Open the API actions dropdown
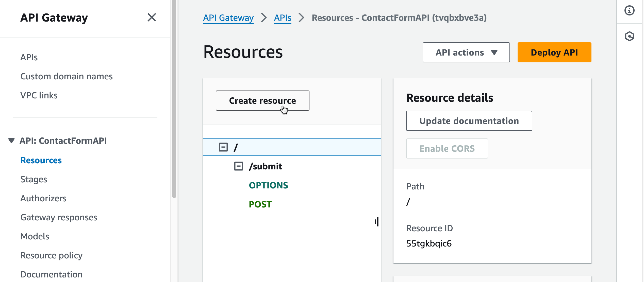644x282 pixels. tap(466, 52)
